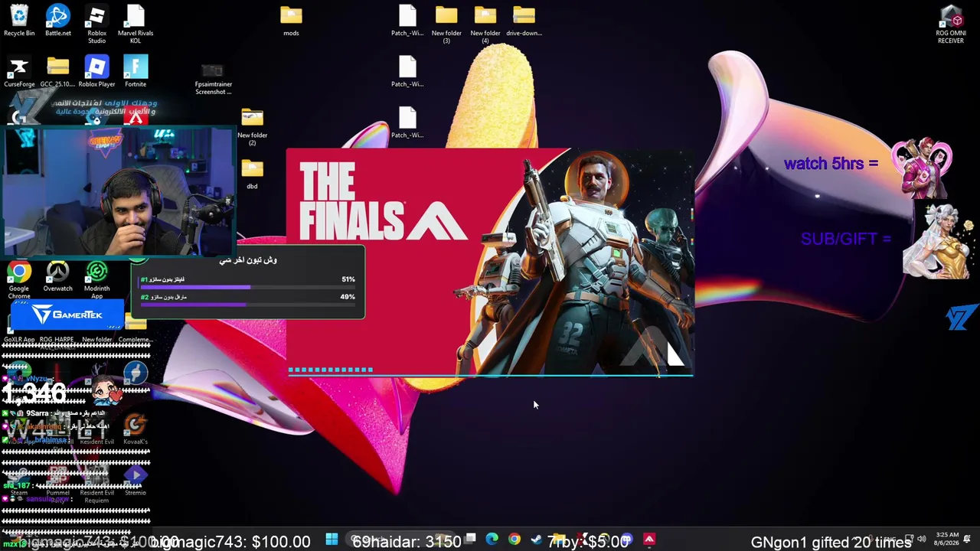980x551 pixels.
Task: Select the ROG OMNI RECEIVER shortcut
Action: pyautogui.click(x=951, y=24)
